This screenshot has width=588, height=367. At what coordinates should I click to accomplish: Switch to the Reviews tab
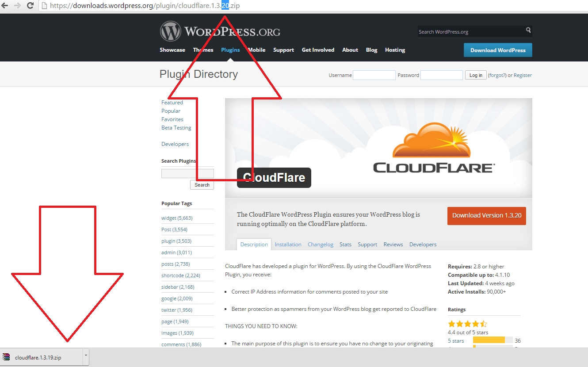393,245
